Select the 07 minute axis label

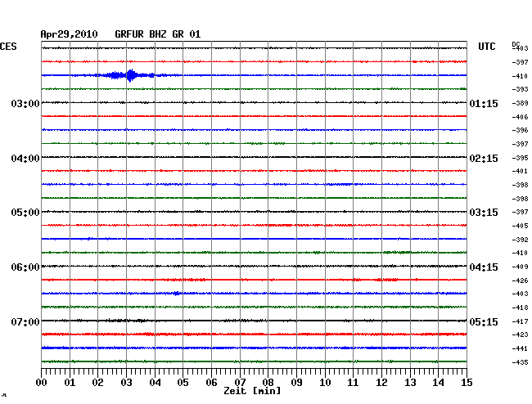pyautogui.click(x=240, y=383)
